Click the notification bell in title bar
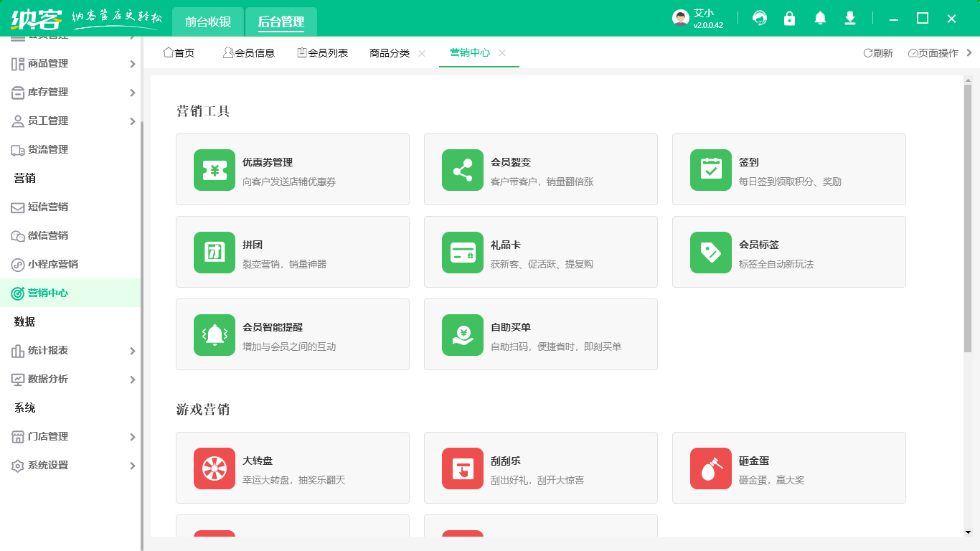The image size is (980, 551). [x=819, y=19]
